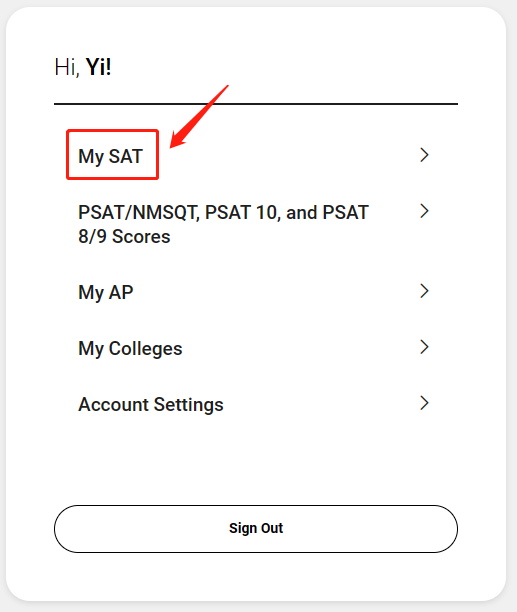Viewport: 517px width, 612px height.
Task: Click the chevron next to Account Settings
Action: (x=424, y=403)
